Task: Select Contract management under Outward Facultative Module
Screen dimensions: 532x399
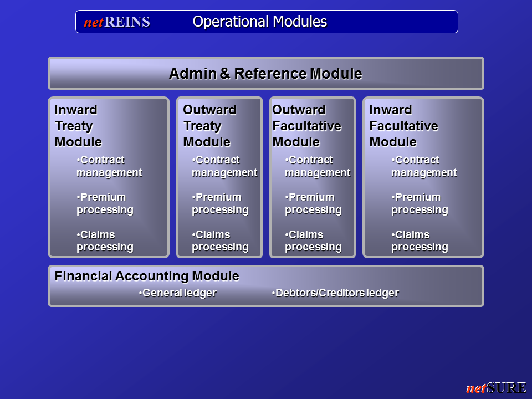Action: [318, 166]
